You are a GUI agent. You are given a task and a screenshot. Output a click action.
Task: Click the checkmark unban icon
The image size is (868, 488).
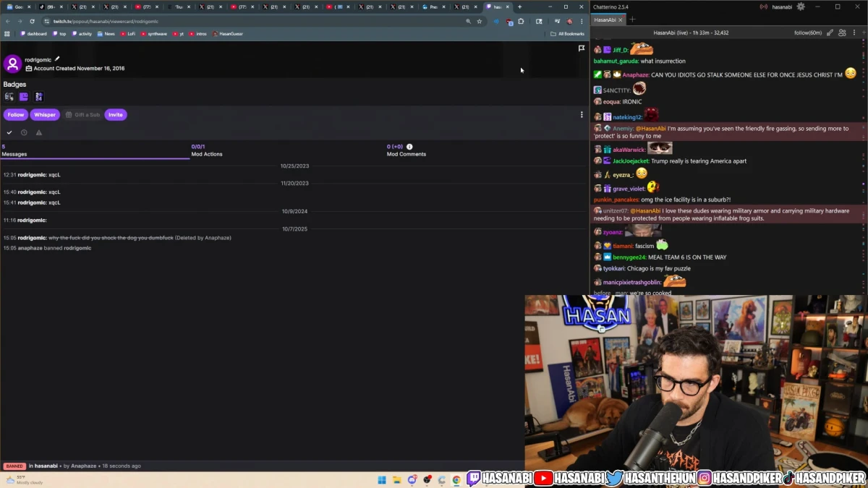(x=9, y=132)
